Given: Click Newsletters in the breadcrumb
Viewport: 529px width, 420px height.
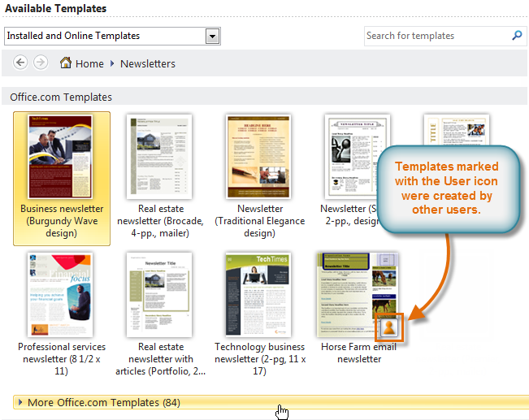Looking at the screenshot, I should 147,63.
